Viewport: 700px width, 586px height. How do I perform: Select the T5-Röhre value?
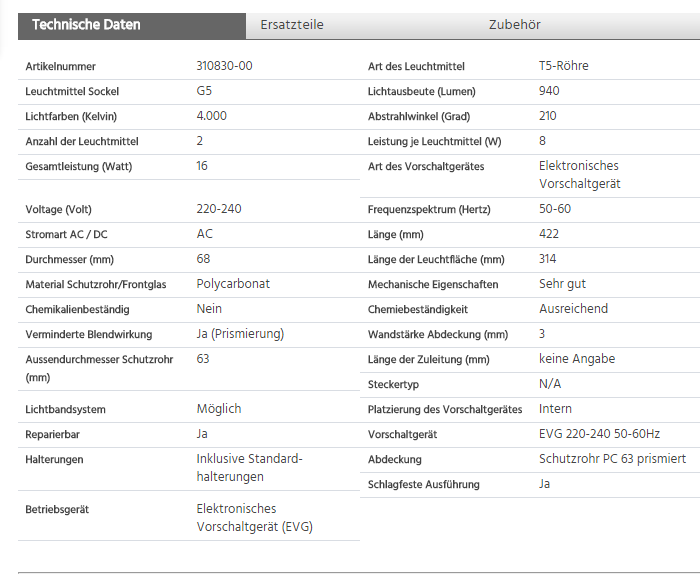coord(563,66)
